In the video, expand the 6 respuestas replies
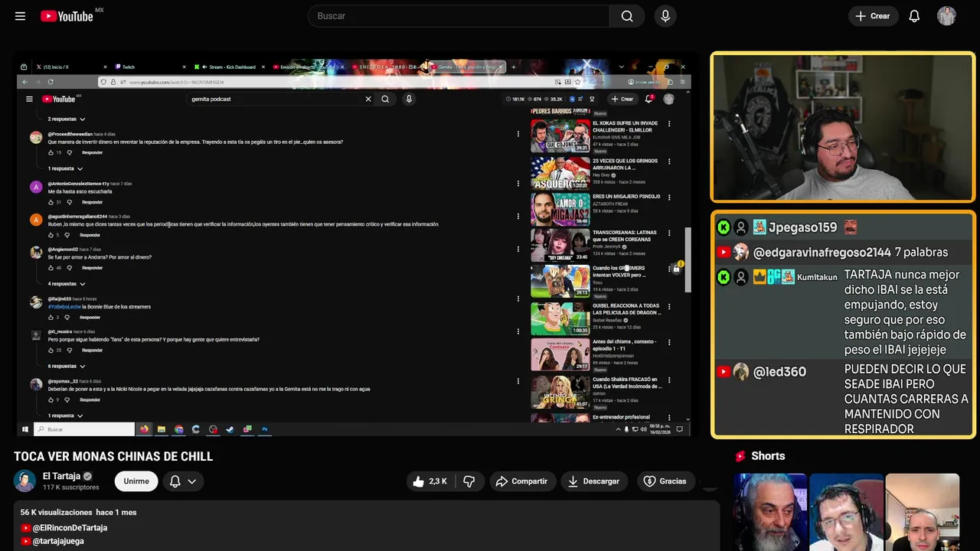The height and width of the screenshot is (551, 980). [x=67, y=367]
